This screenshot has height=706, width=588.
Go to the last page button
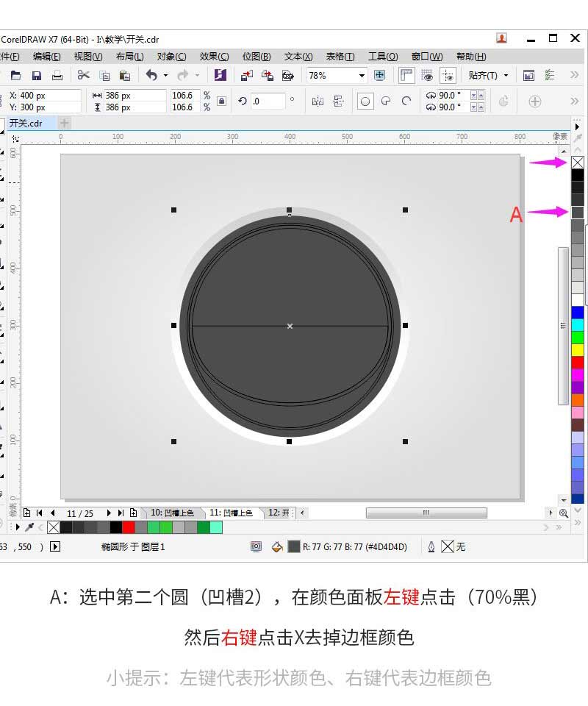coord(121,513)
